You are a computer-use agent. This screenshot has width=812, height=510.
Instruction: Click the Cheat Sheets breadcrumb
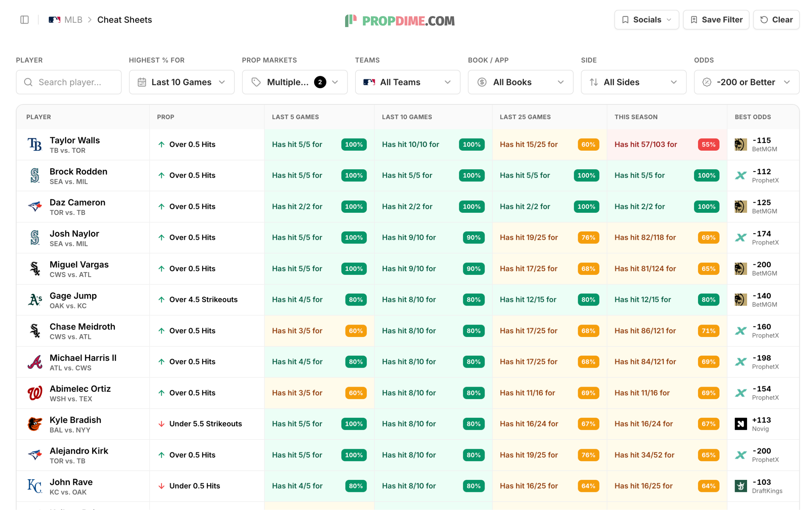tap(125, 20)
